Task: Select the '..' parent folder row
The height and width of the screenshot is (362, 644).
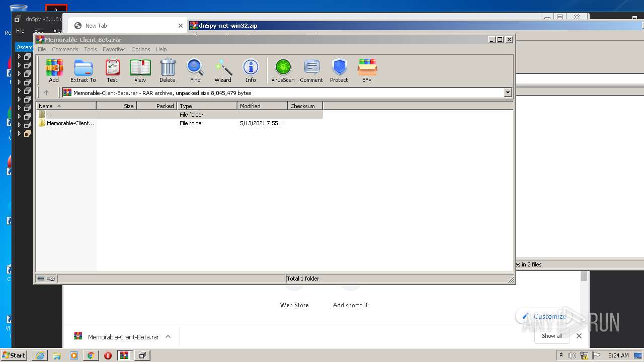Action: click(x=179, y=115)
